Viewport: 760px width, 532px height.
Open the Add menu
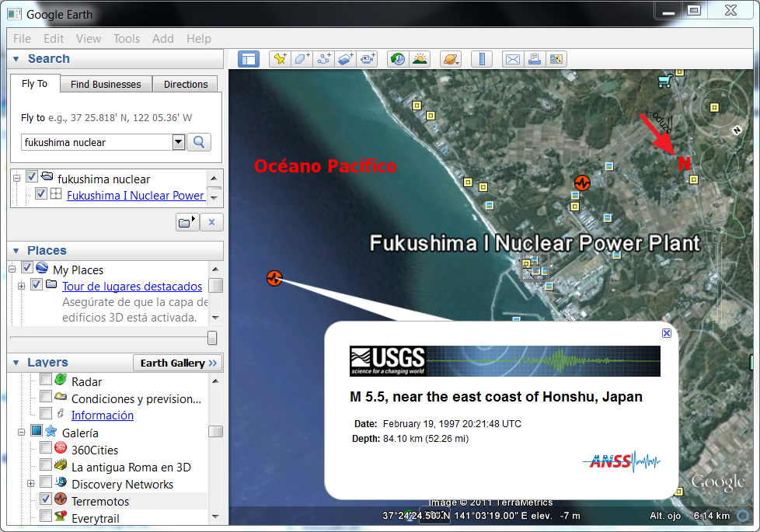click(163, 39)
